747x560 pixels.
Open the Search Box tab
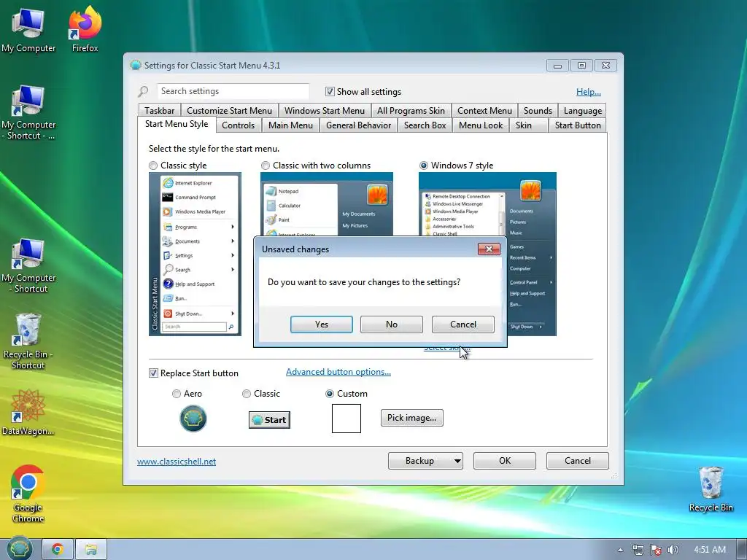425,125
